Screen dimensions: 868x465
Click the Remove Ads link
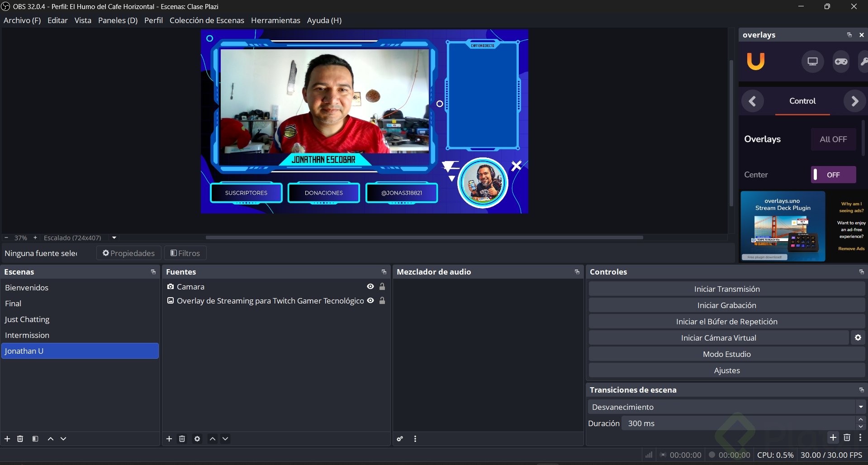click(851, 249)
